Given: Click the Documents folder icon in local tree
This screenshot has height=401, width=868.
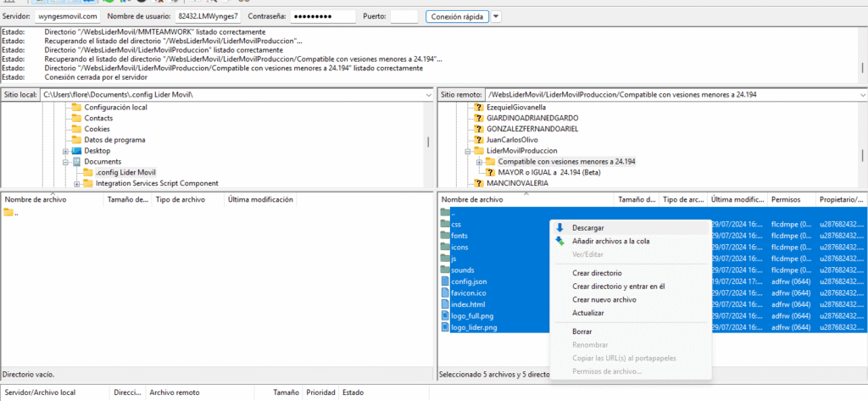Looking at the screenshot, I should 76,162.
